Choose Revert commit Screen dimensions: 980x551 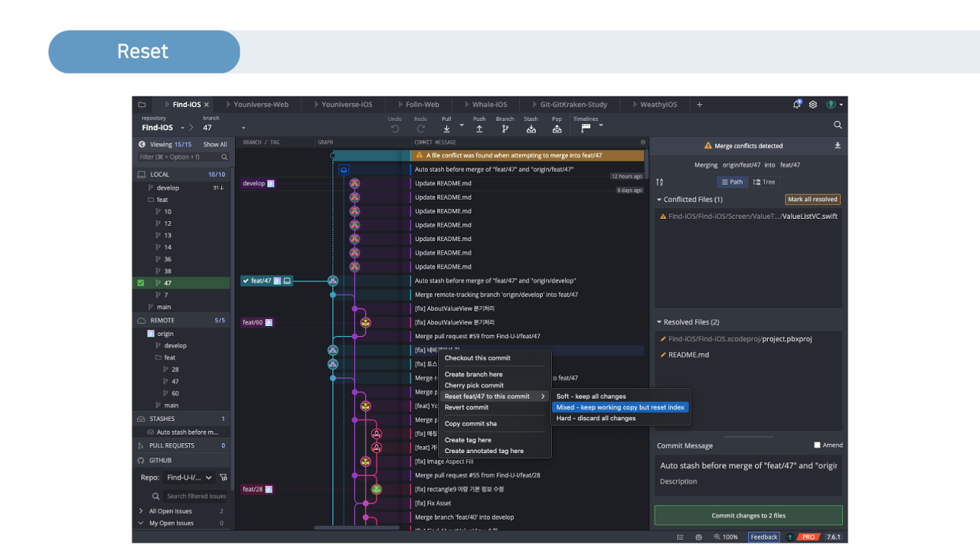tap(466, 407)
